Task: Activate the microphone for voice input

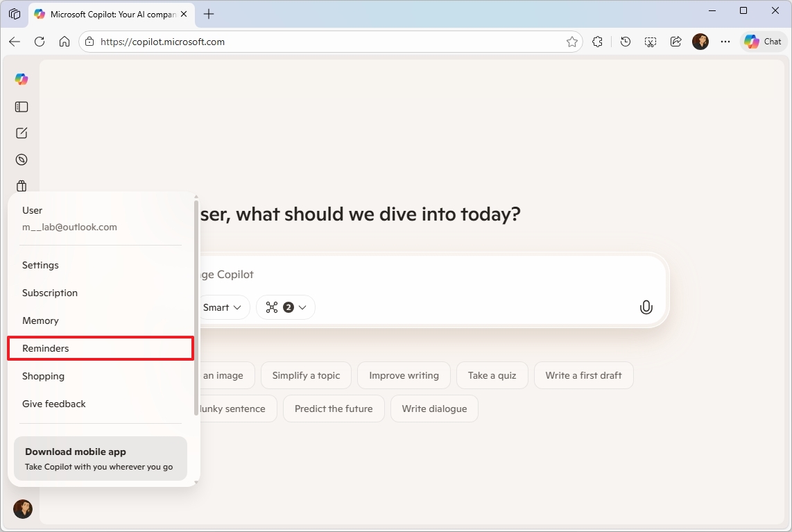Action: 646,307
